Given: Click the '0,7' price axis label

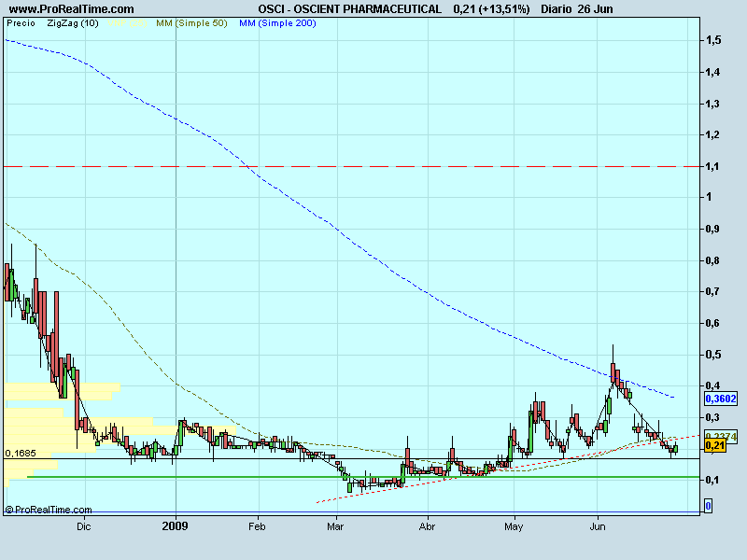Looking at the screenshot, I should tap(712, 291).
